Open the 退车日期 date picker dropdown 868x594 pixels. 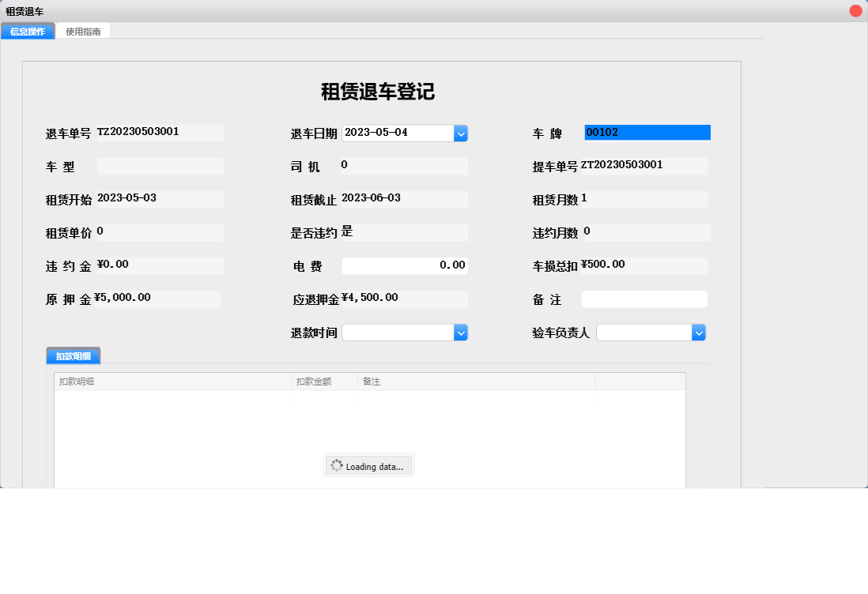tap(461, 133)
